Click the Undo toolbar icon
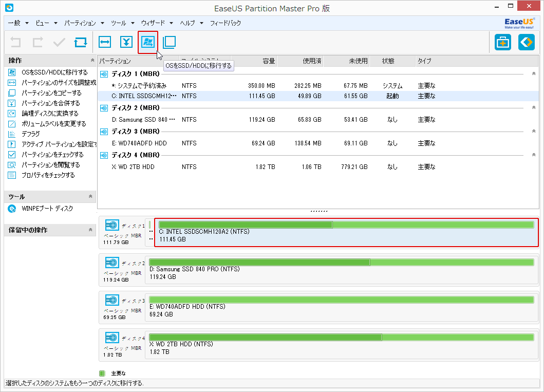The image size is (544, 392). [x=15, y=42]
